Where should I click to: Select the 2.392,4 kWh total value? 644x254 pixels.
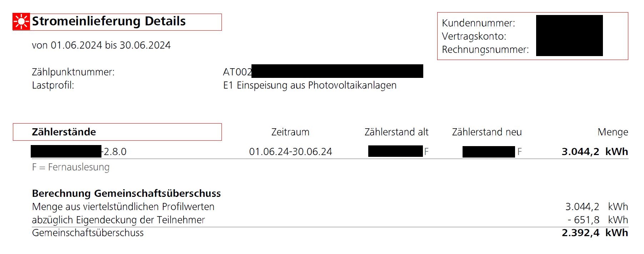pyautogui.click(x=595, y=233)
